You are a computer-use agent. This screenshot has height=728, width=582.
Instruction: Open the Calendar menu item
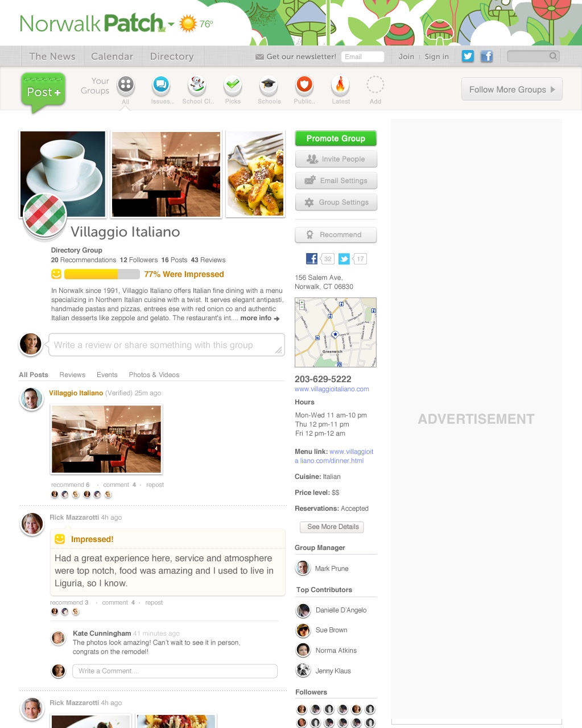tap(112, 56)
